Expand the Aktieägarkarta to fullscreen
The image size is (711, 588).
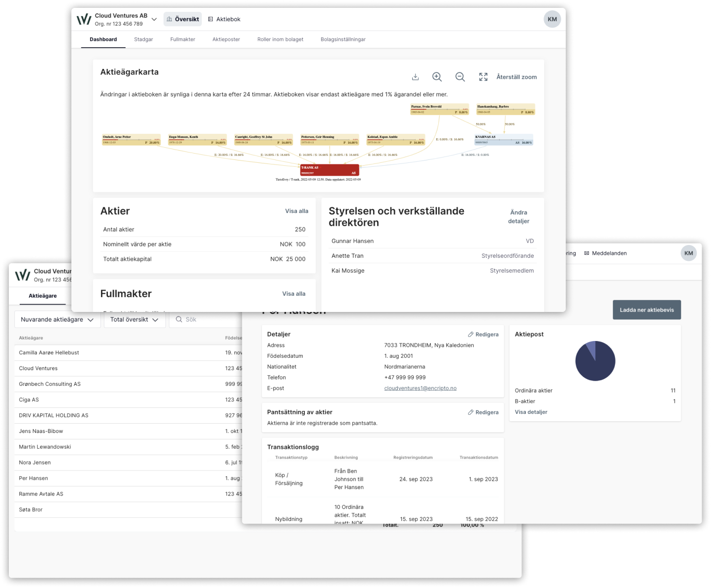pyautogui.click(x=483, y=77)
